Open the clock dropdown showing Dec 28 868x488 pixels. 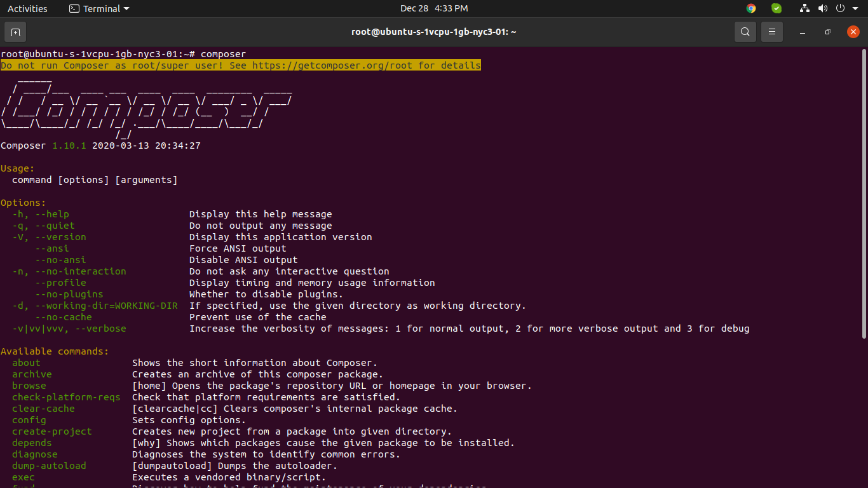click(434, 8)
